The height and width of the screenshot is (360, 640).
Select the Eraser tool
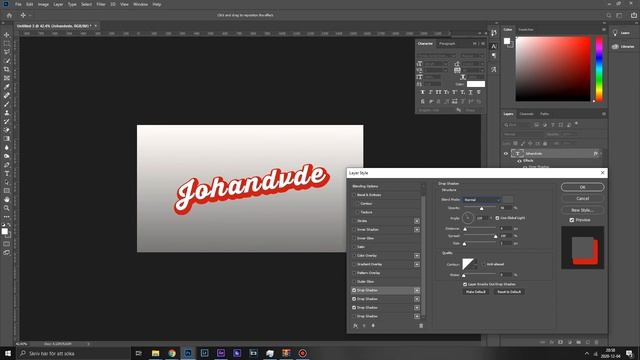tap(7, 130)
